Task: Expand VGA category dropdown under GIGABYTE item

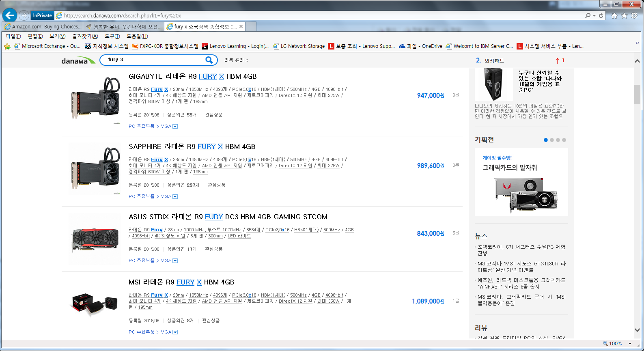Action: tap(175, 127)
